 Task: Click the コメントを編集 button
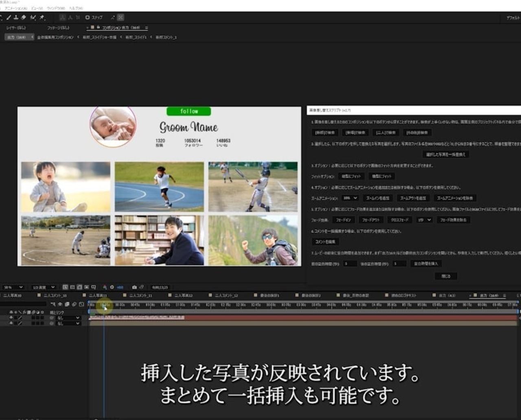pyautogui.click(x=325, y=242)
